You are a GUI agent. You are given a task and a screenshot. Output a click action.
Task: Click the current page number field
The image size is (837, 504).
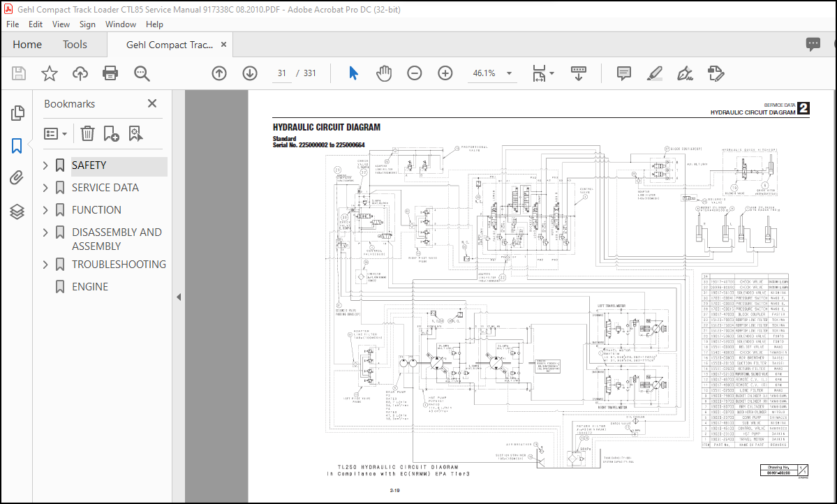coord(282,74)
